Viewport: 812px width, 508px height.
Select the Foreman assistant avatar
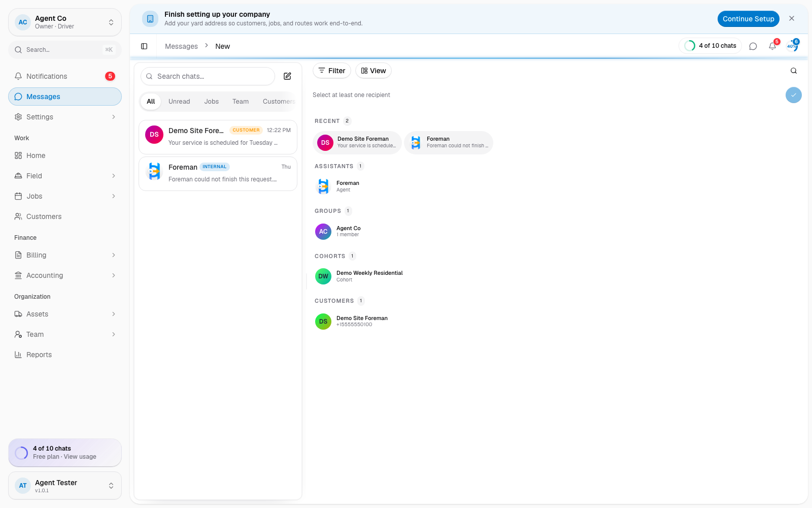[323, 186]
